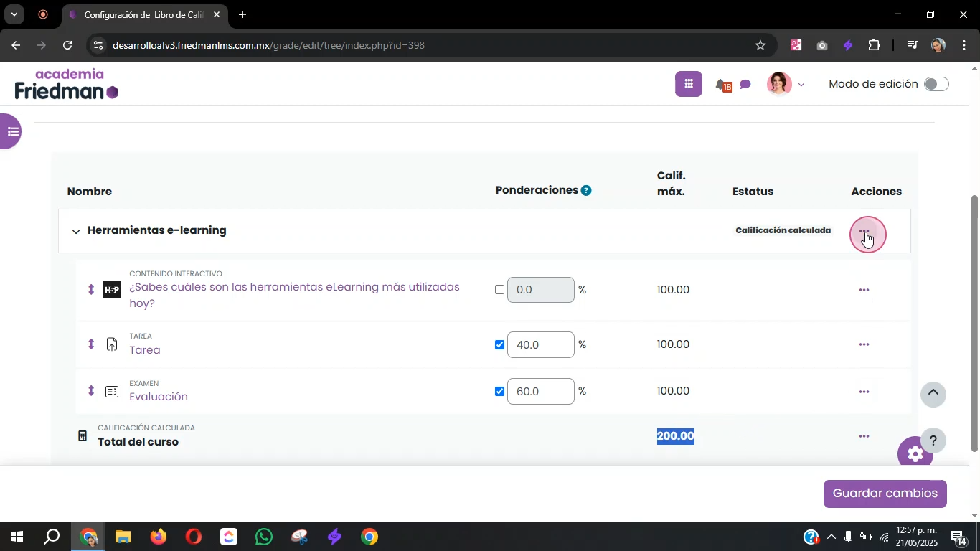Uncheck weight override for Tarea
The image size is (980, 551).
click(499, 345)
